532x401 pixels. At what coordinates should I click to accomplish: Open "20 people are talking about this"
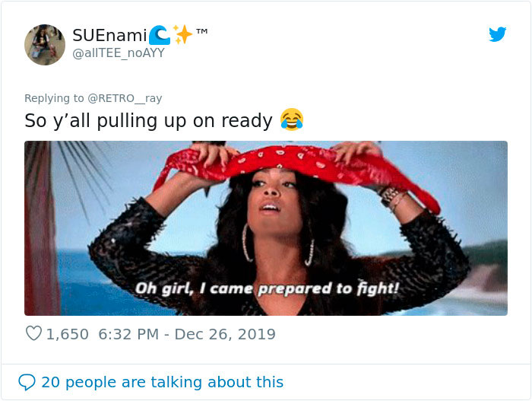pyautogui.click(x=162, y=382)
